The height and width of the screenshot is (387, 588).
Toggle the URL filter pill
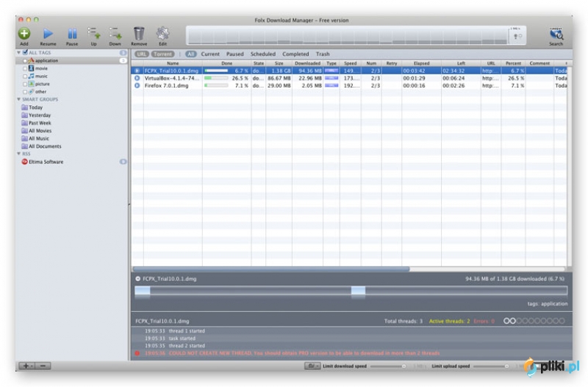point(142,54)
